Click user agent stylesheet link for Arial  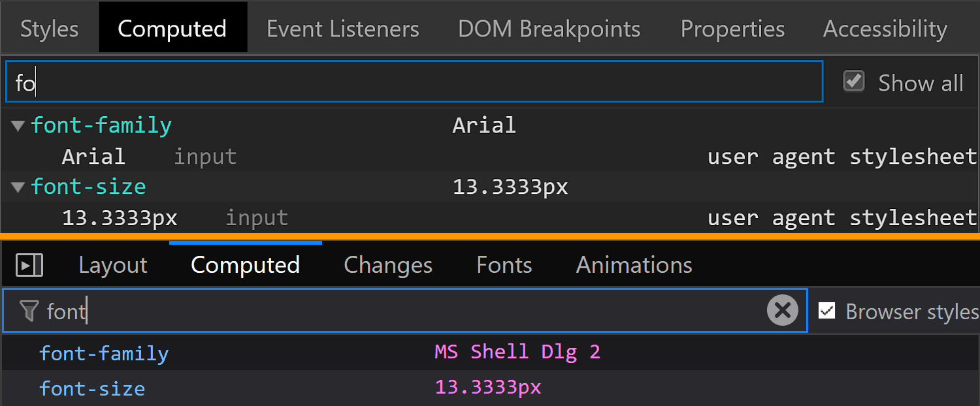click(842, 157)
